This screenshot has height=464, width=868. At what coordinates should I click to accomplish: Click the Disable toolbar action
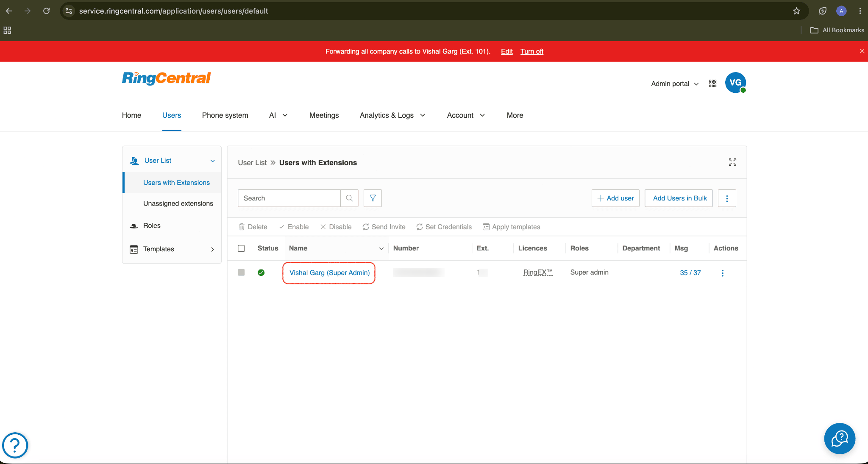pos(336,227)
